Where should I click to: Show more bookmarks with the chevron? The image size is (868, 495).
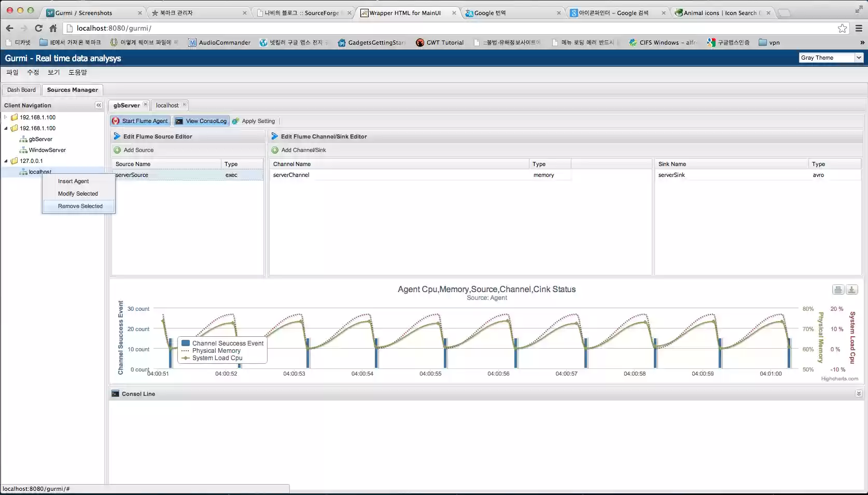point(862,43)
